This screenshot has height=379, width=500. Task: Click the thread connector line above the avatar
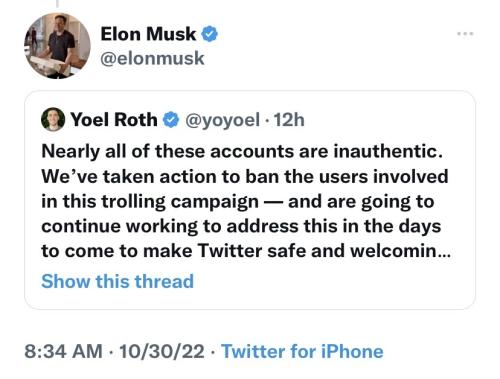(57, 3)
